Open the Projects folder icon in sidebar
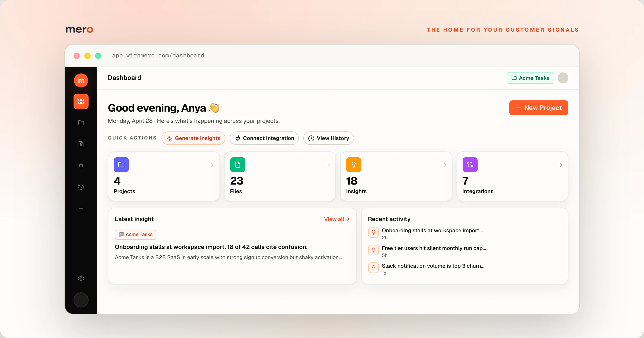Viewport: 644px width, 338px height. pyautogui.click(x=81, y=123)
